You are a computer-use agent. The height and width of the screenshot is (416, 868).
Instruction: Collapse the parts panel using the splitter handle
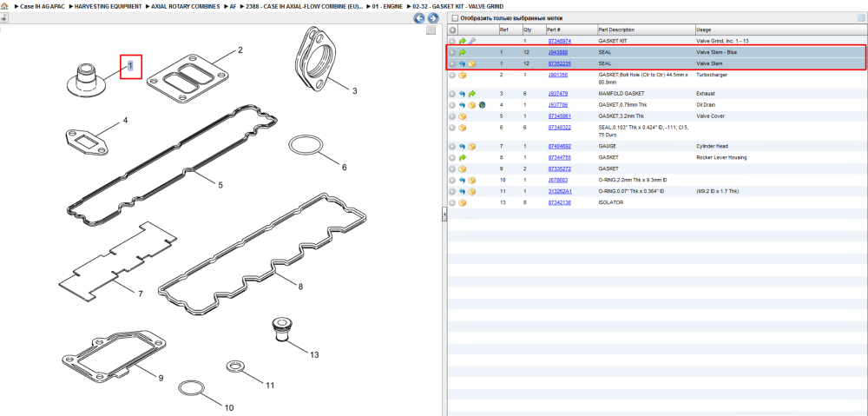pos(444,215)
